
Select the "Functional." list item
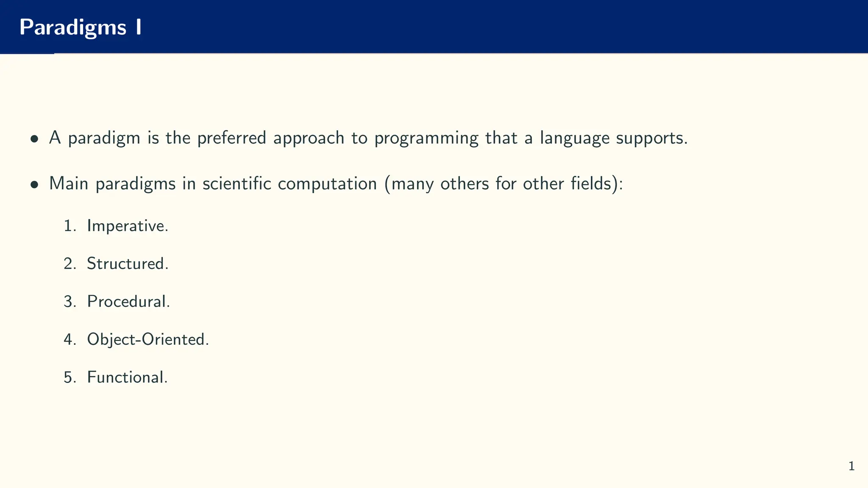pyautogui.click(x=127, y=377)
